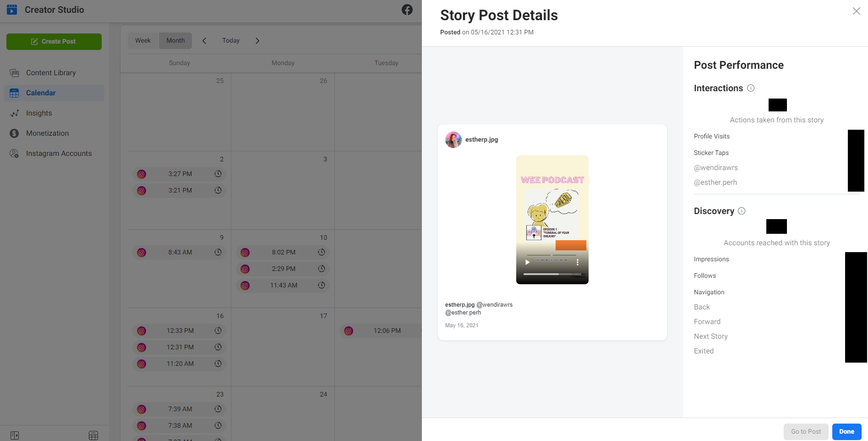868x441 pixels.
Task: Click the Sunday column header
Action: click(179, 63)
